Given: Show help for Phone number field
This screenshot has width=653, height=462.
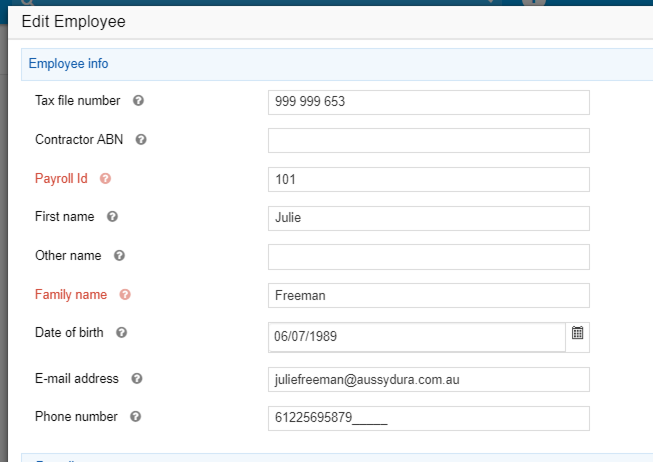Looking at the screenshot, I should click(x=135, y=417).
